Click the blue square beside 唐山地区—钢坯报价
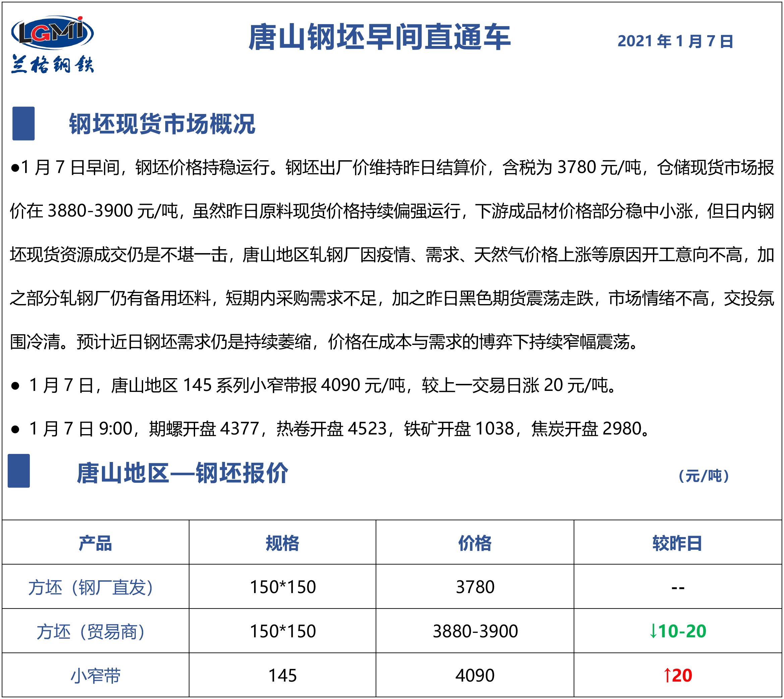Screen dimensions: 784x699 (x=19, y=471)
